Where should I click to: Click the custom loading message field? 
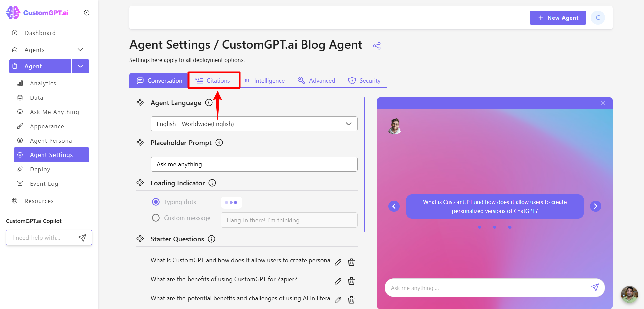(x=289, y=220)
